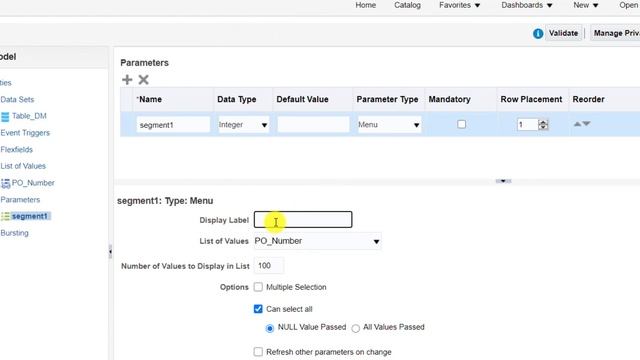Open Parameters node in the sidebar
640x360 pixels.
pos(20,200)
